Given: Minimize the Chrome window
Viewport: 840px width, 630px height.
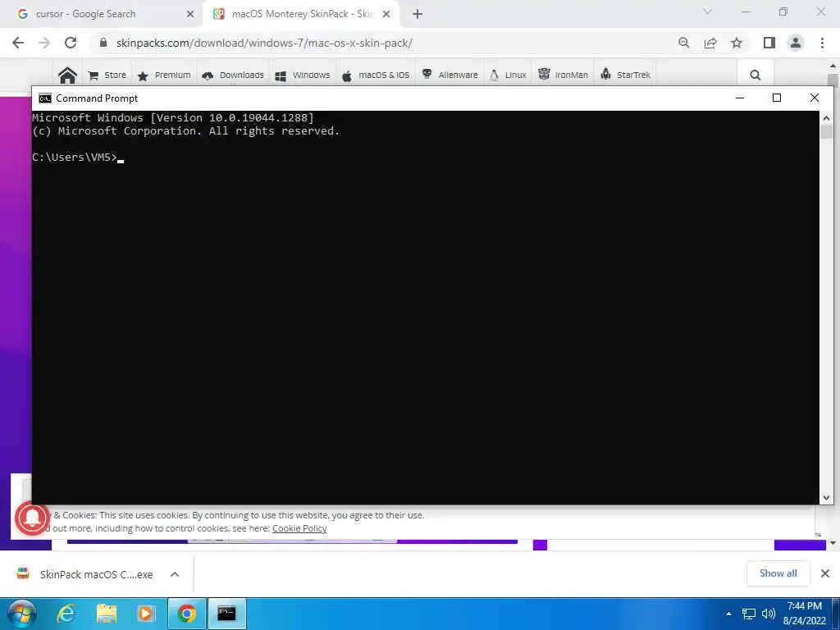Looking at the screenshot, I should pyautogui.click(x=746, y=11).
